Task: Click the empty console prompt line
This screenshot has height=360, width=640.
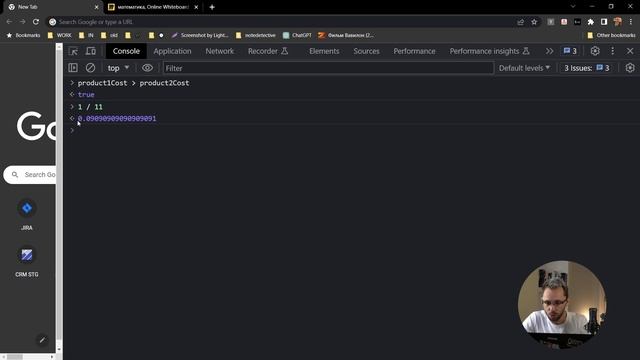Action: [x=353, y=131]
